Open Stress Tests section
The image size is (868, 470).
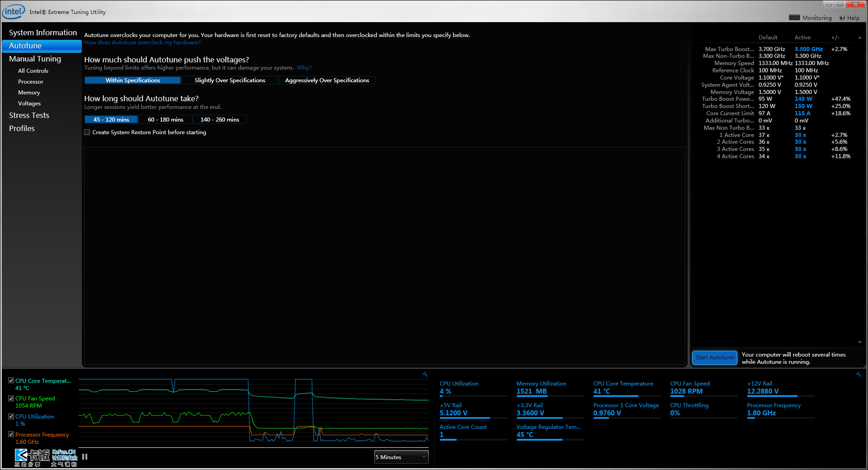(29, 115)
